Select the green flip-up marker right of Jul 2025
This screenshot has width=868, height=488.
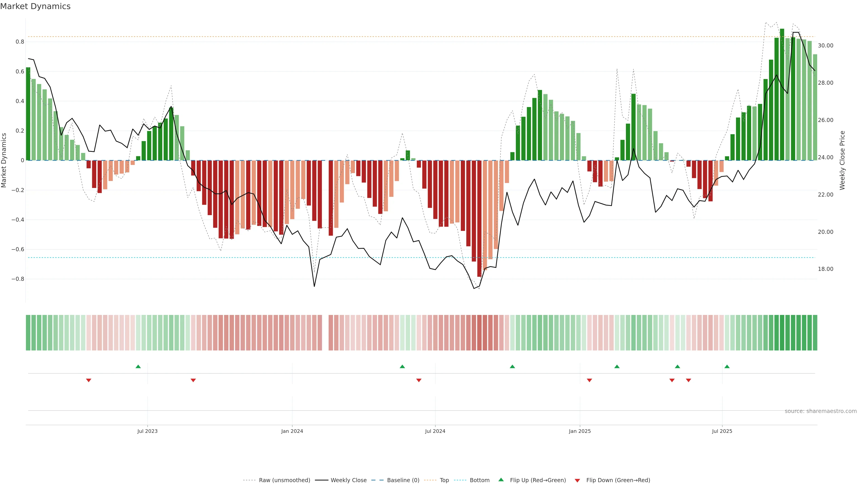[x=727, y=366]
